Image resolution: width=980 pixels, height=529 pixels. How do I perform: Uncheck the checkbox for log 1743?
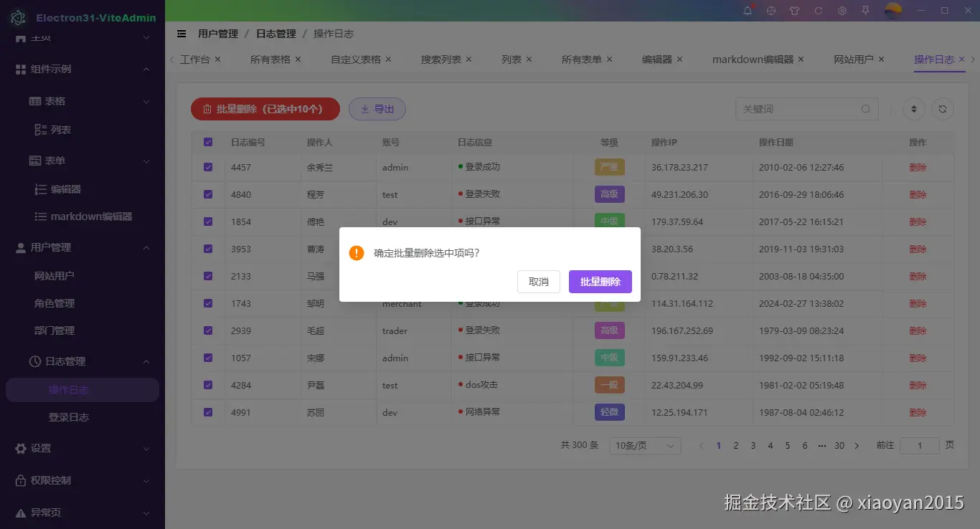coord(208,303)
